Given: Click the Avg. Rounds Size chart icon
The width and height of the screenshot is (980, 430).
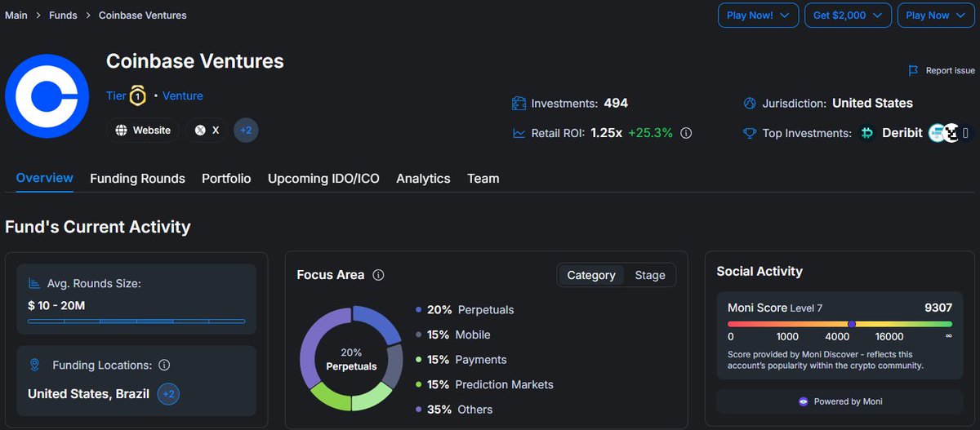Looking at the screenshot, I should (x=35, y=284).
